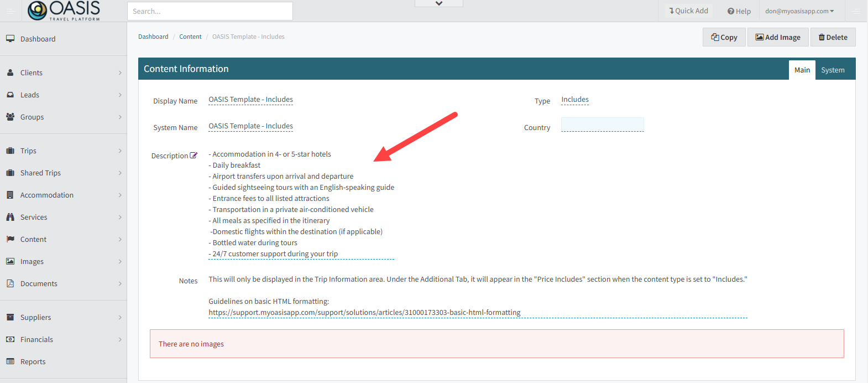Click the Dashboard breadcrumb link
Viewport: 868px width, 383px height.
click(153, 37)
